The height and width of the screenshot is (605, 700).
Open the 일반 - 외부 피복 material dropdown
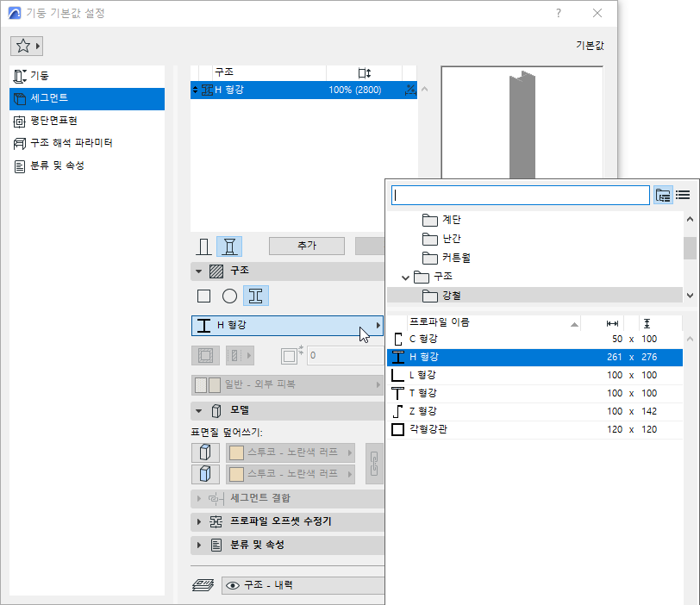click(288, 385)
